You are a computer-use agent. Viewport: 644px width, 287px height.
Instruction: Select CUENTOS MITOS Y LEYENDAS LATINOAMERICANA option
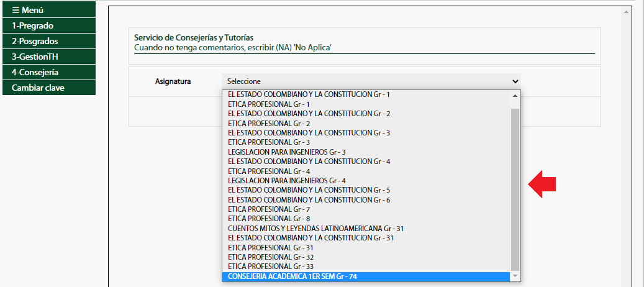tap(366, 228)
